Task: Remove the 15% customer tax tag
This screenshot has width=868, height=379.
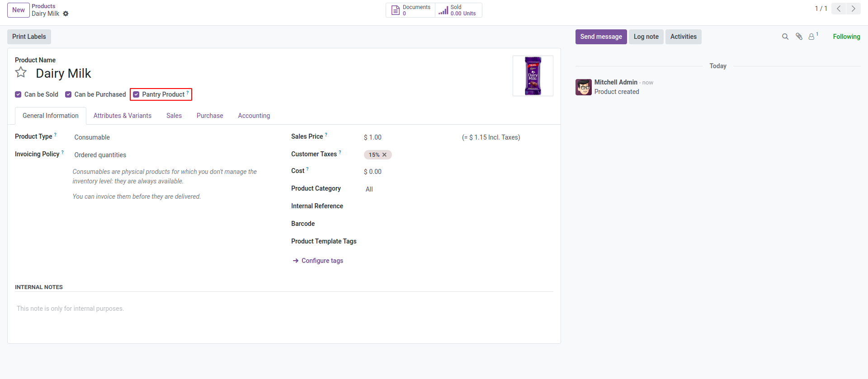Action: (x=384, y=155)
